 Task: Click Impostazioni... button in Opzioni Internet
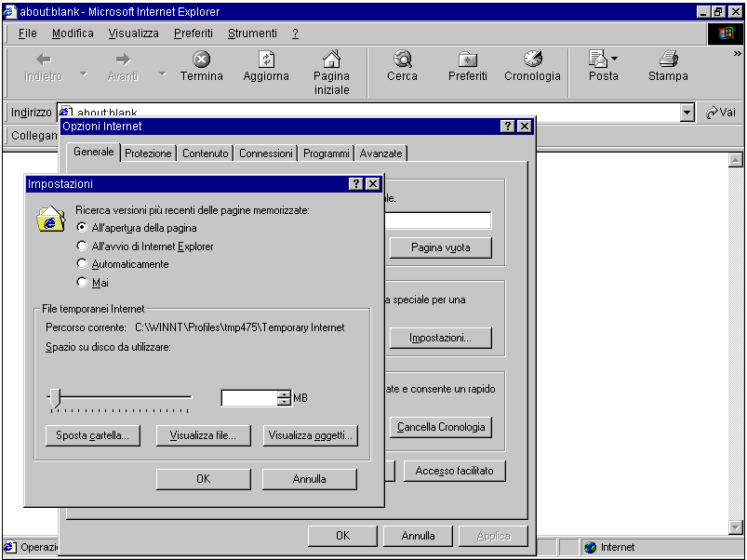click(441, 338)
